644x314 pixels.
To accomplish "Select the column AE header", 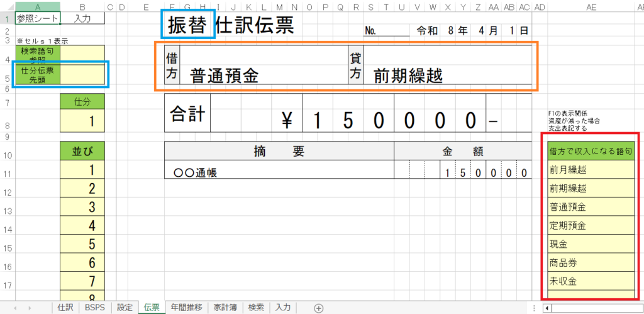I will [591, 7].
